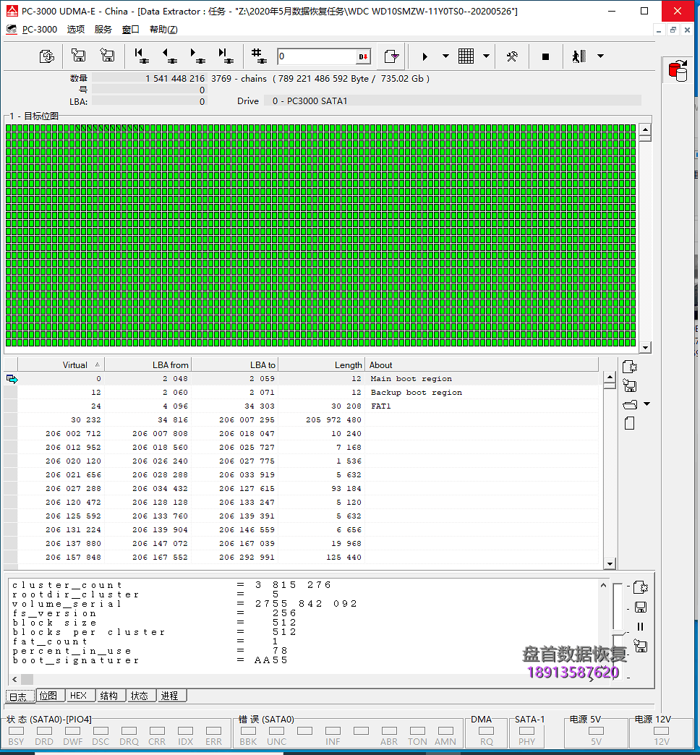Click the red database icon on right
This screenshot has height=755, width=700.
point(678,71)
